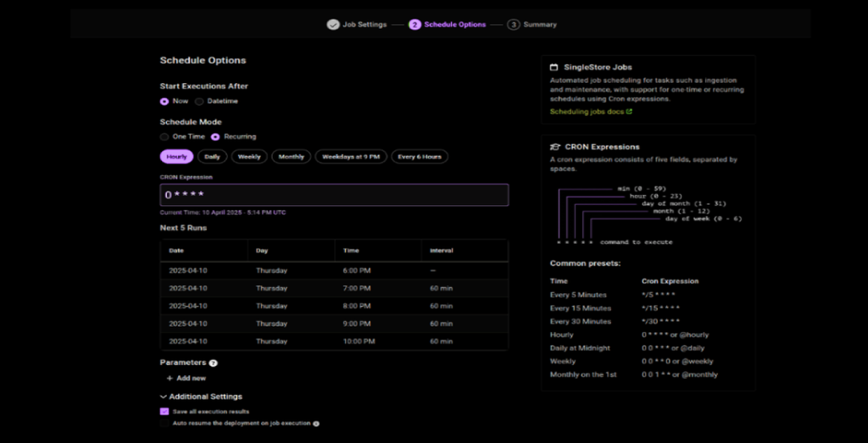The width and height of the screenshot is (868, 443).
Task: Select the Datetime radio option
Action: [199, 101]
